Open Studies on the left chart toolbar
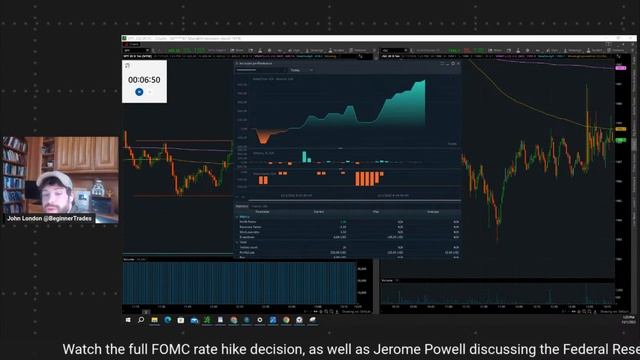The image size is (640, 360). pos(336,50)
